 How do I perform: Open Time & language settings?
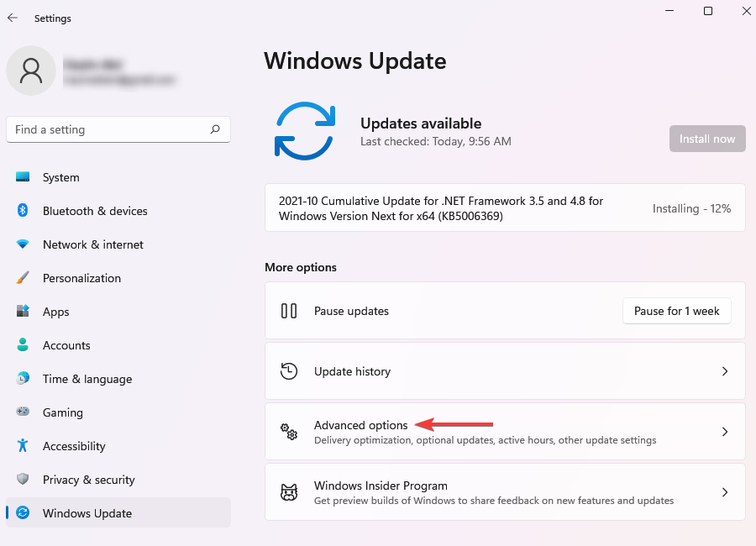[118, 379]
